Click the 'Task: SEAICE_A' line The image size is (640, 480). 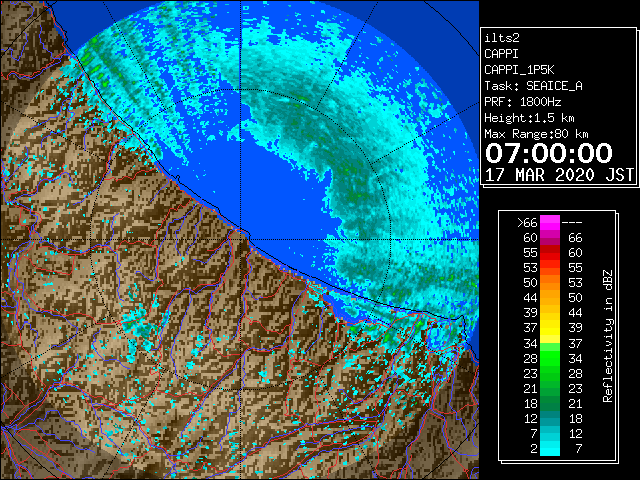[x=533, y=86]
